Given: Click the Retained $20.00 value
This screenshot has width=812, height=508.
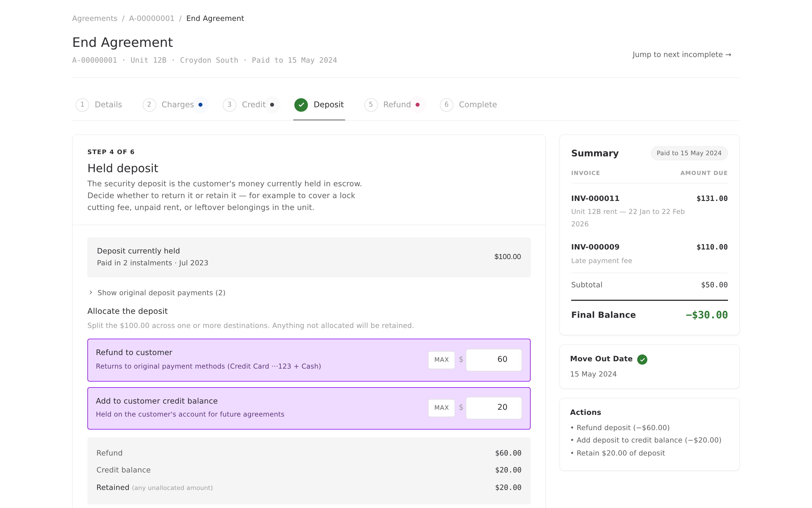Looking at the screenshot, I should tap(508, 487).
